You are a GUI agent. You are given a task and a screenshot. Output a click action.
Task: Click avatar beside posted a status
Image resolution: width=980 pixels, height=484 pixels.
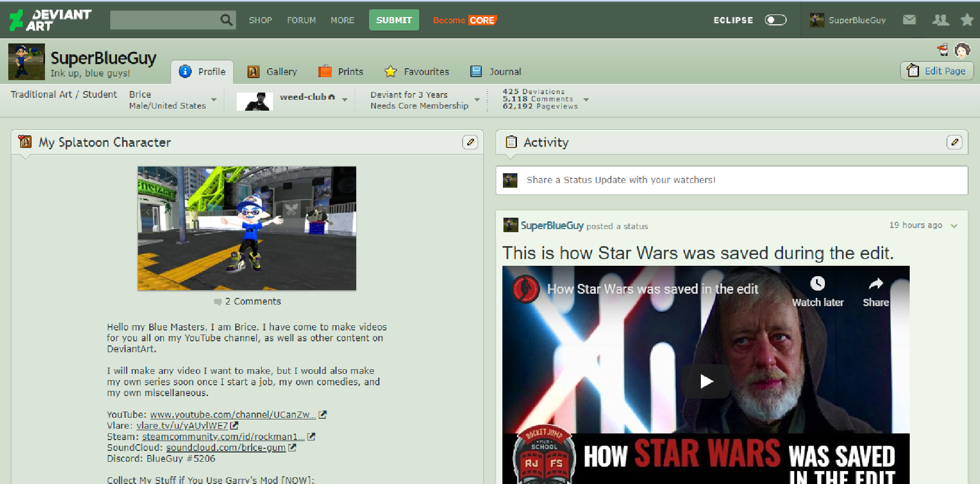511,225
